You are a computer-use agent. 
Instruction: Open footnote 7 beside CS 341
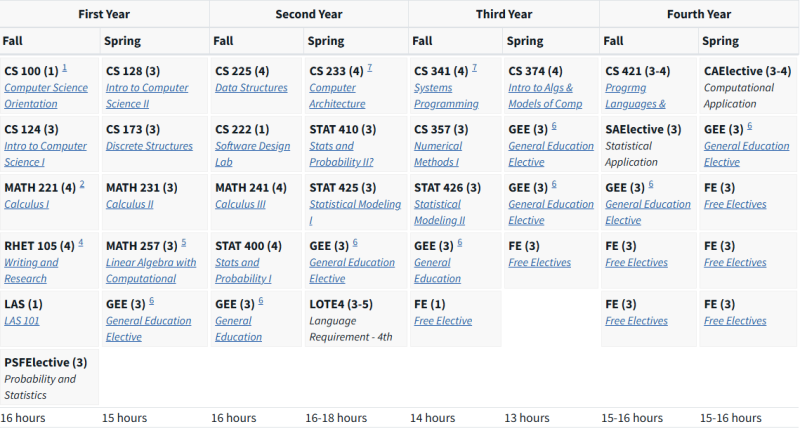474,68
